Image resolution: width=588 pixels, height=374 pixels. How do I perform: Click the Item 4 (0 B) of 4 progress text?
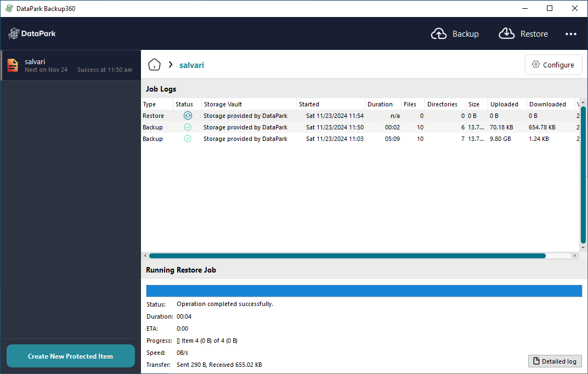point(207,341)
